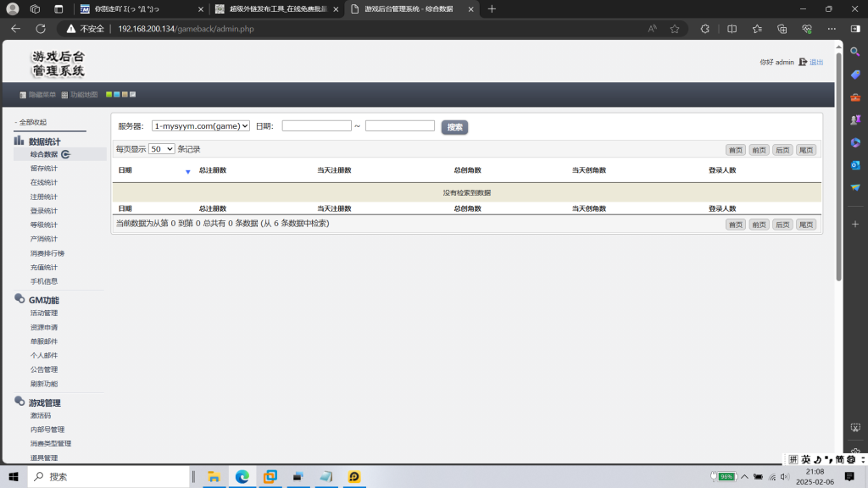Click the browser page refresh icon
The width and height of the screenshot is (868, 488).
point(40,28)
